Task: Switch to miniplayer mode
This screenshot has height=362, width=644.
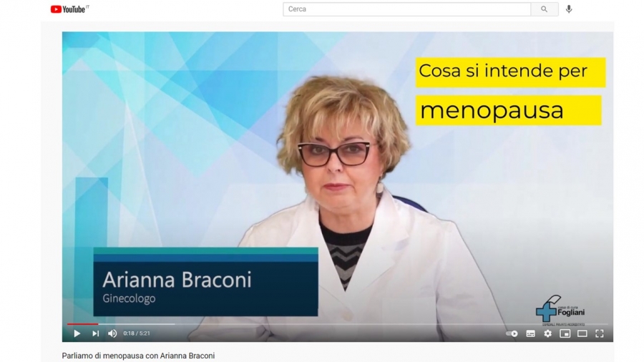Action: [x=565, y=333]
